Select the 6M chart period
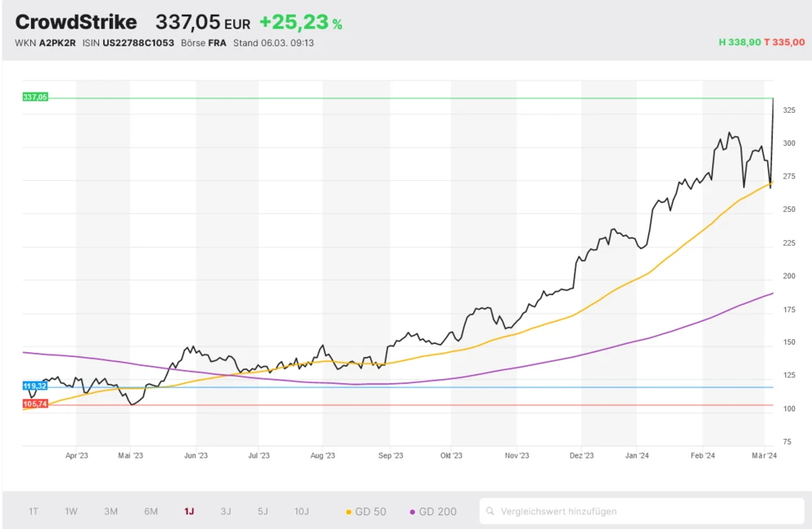Screen dimensions: 812x529 151,511
